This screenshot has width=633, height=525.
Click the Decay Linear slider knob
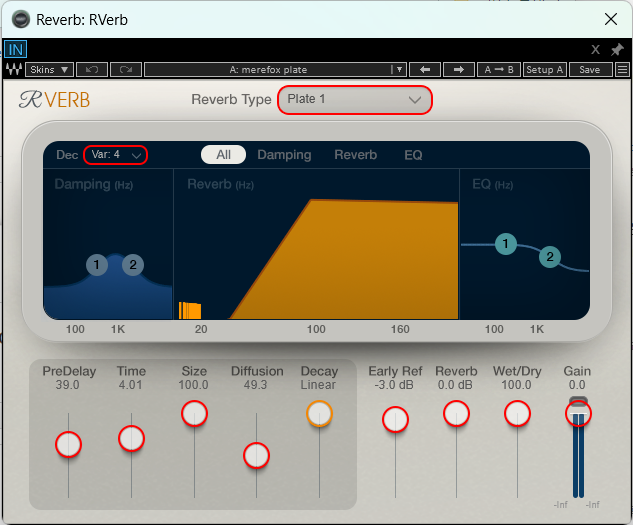319,414
